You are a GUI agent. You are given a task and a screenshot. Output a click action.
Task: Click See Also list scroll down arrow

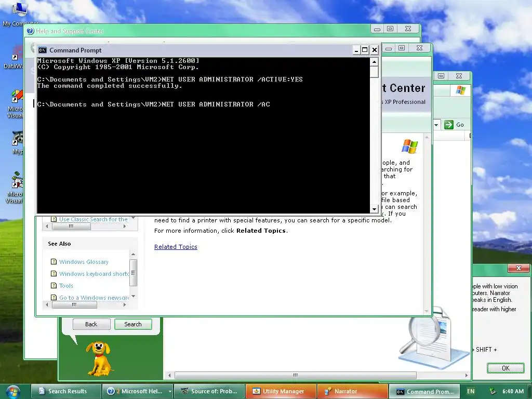click(134, 296)
